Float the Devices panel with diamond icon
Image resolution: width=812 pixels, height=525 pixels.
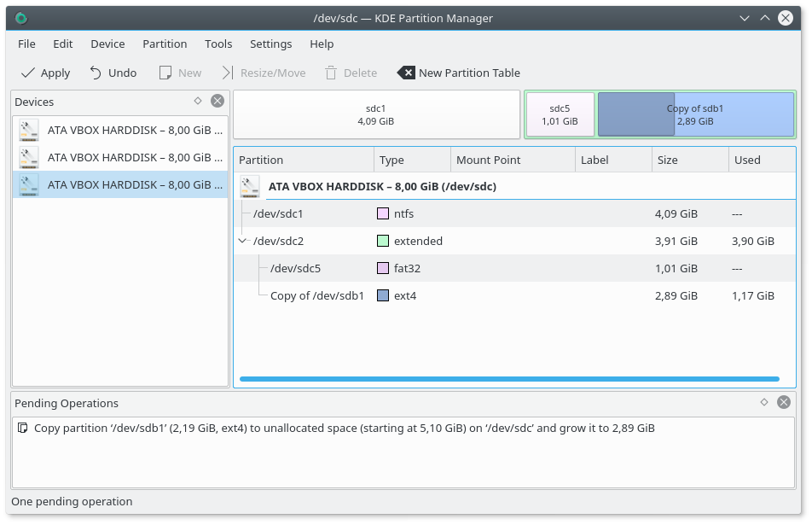click(198, 101)
